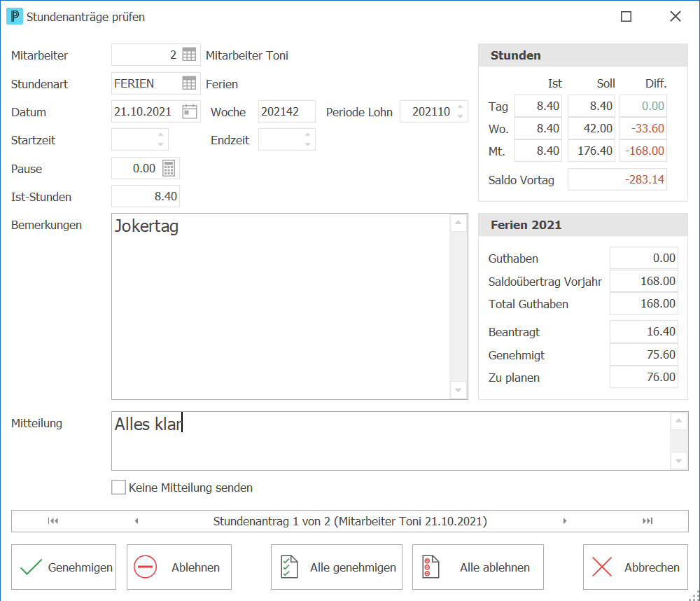The image size is (700, 601).
Task: Reject all requests with Alle ablehnen
Action: pyautogui.click(x=478, y=567)
